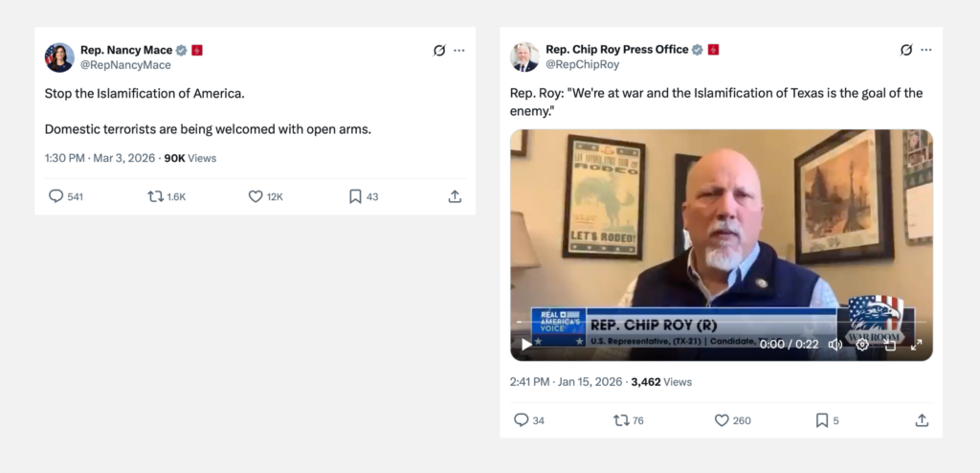The image size is (980, 473).
Task: Open Grok icon on Nancy Mace post
Action: click(x=439, y=51)
